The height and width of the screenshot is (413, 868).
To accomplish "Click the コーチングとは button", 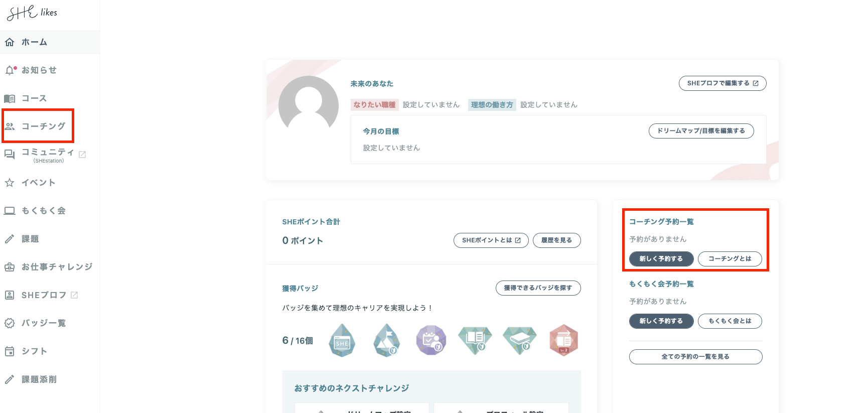I will pyautogui.click(x=730, y=259).
